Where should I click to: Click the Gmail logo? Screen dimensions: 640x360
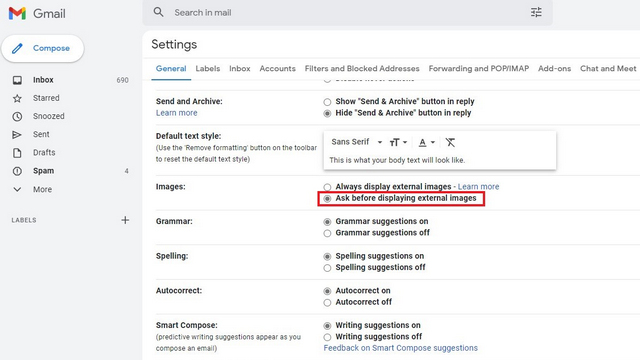point(37,13)
